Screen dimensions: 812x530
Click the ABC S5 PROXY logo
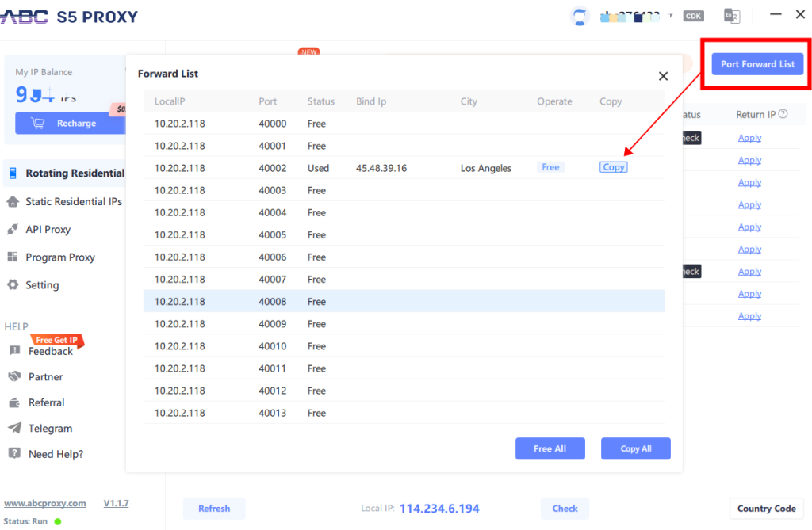(69, 17)
